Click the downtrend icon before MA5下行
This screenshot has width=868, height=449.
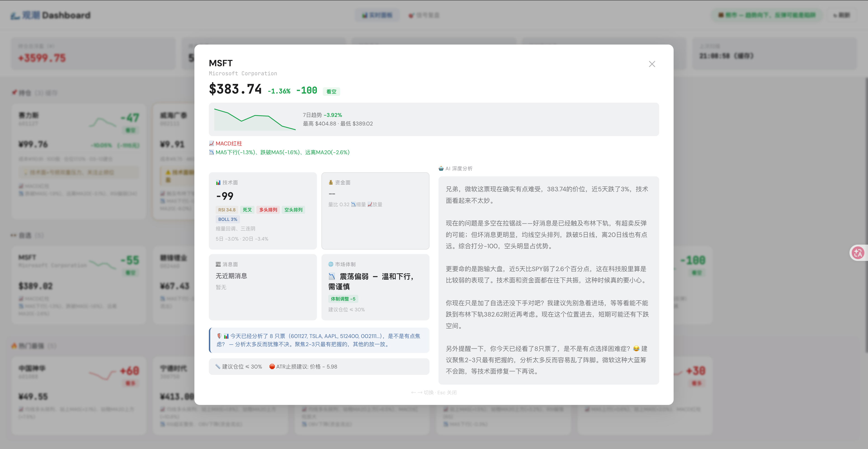click(x=212, y=152)
